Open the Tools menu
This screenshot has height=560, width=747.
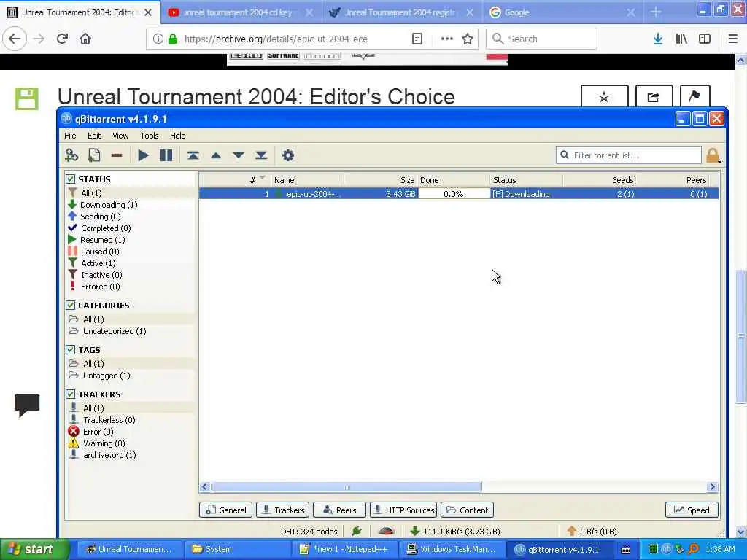[149, 136]
